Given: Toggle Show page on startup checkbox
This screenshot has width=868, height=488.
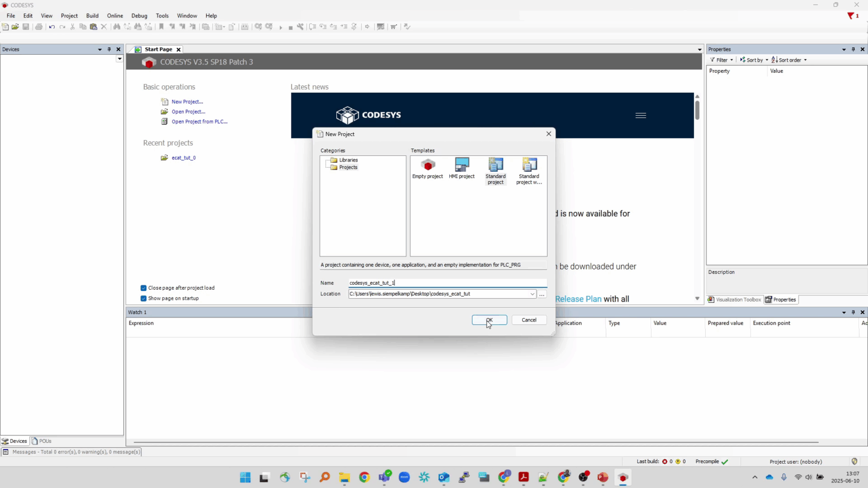Looking at the screenshot, I should (x=144, y=298).
